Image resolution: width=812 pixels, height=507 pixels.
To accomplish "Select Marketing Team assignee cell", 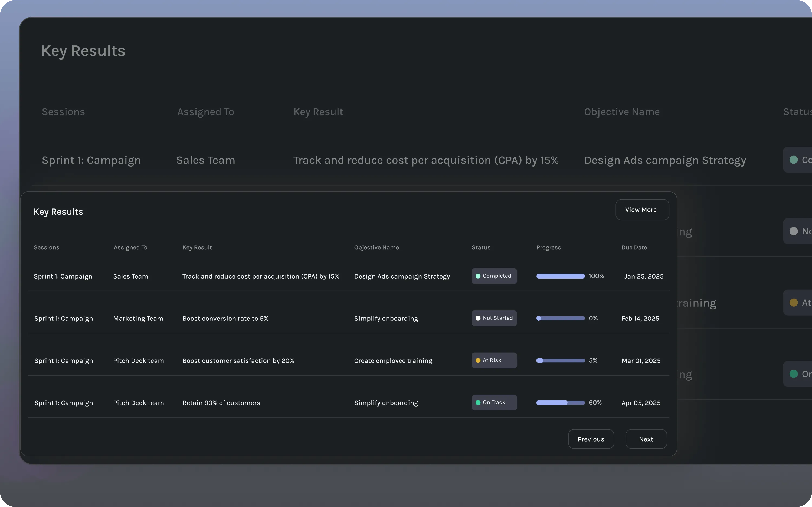I will pos(138,319).
